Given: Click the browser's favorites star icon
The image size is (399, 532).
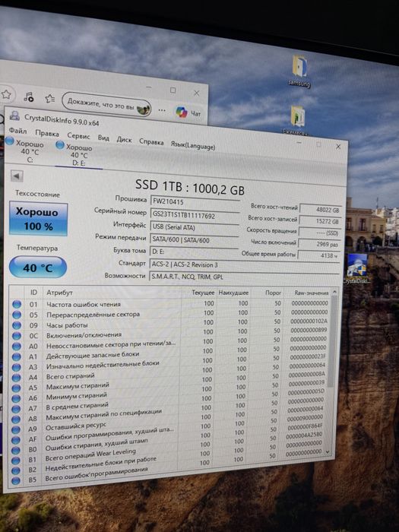Looking at the screenshot, I should (x=6, y=94).
